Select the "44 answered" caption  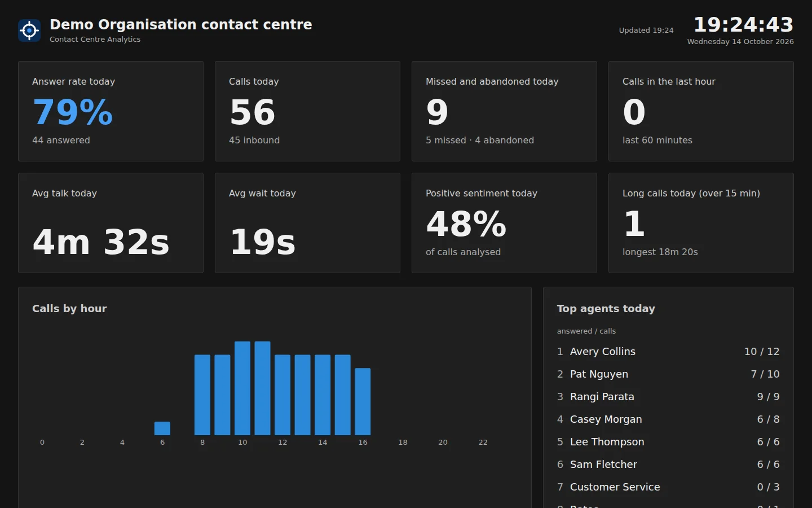[61, 140]
